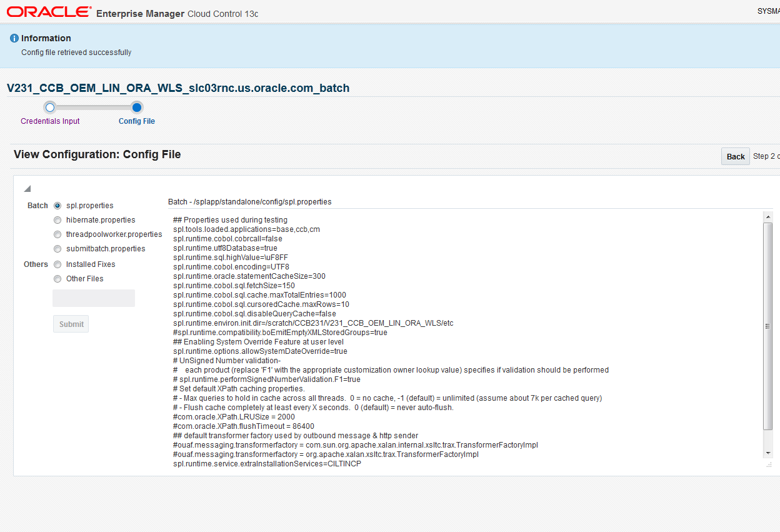
Task: Collapse the config panel disclosure triangle
Action: (27, 188)
